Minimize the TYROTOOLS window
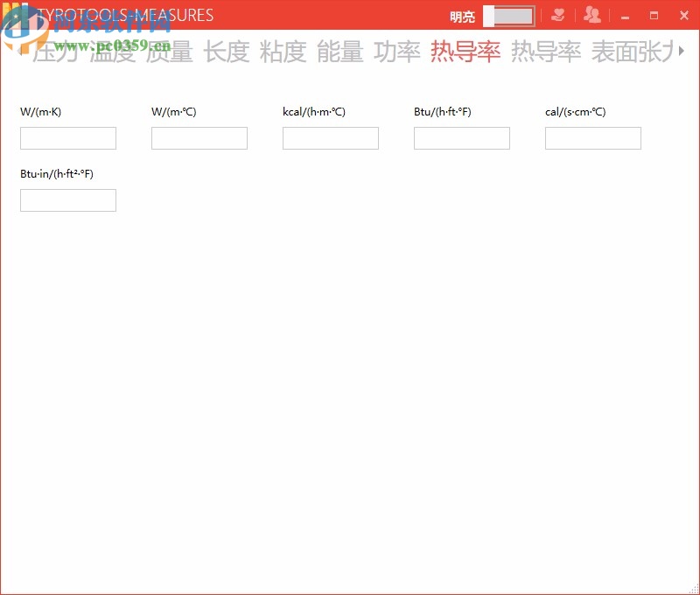 tap(625, 15)
